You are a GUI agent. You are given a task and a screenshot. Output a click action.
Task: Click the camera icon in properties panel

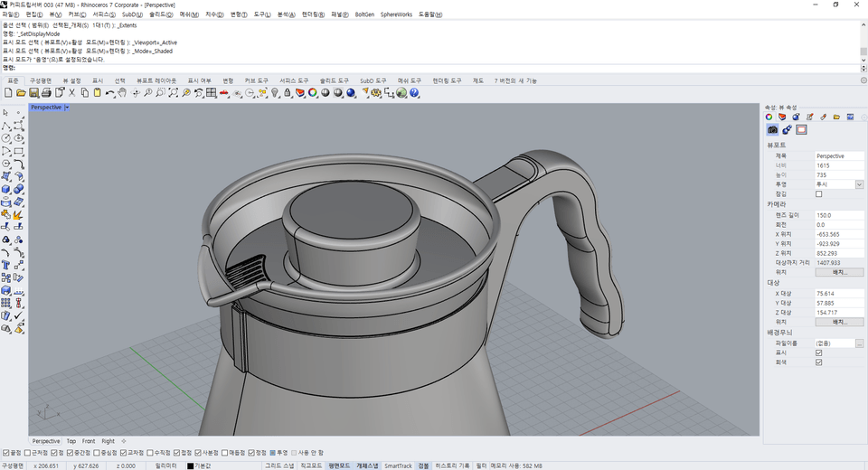pos(773,130)
